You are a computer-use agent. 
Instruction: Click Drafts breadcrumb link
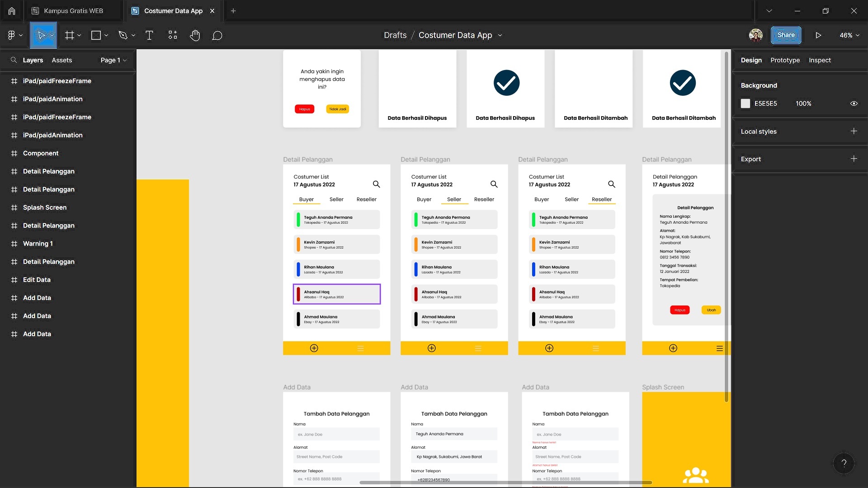point(395,35)
